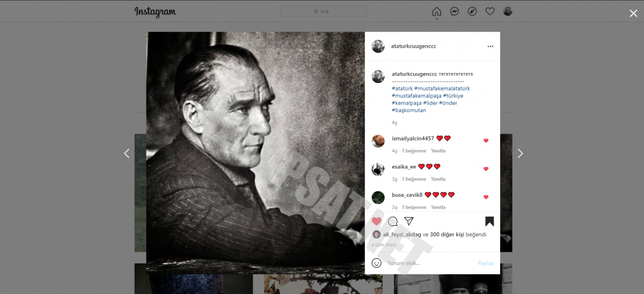644x294 pixels.
Task: Click the post header profile picture
Action: point(378,46)
